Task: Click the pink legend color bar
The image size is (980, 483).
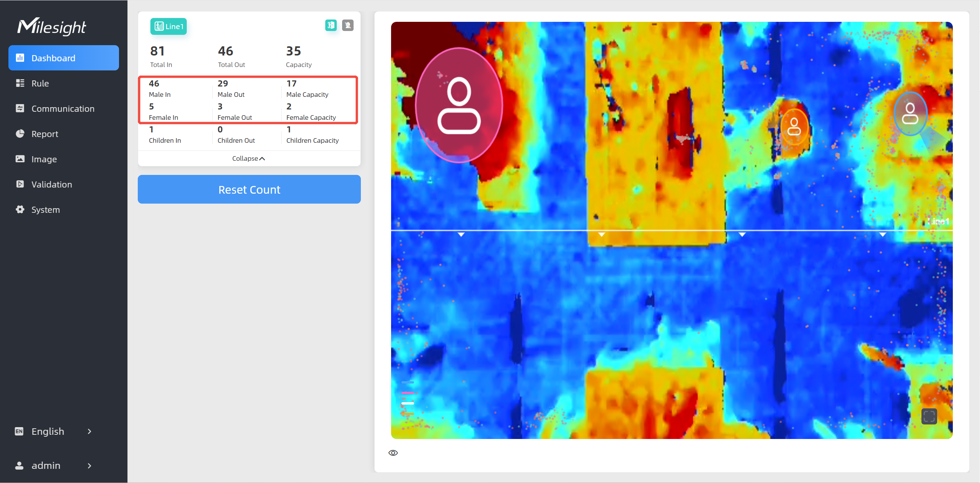Action: [408, 393]
